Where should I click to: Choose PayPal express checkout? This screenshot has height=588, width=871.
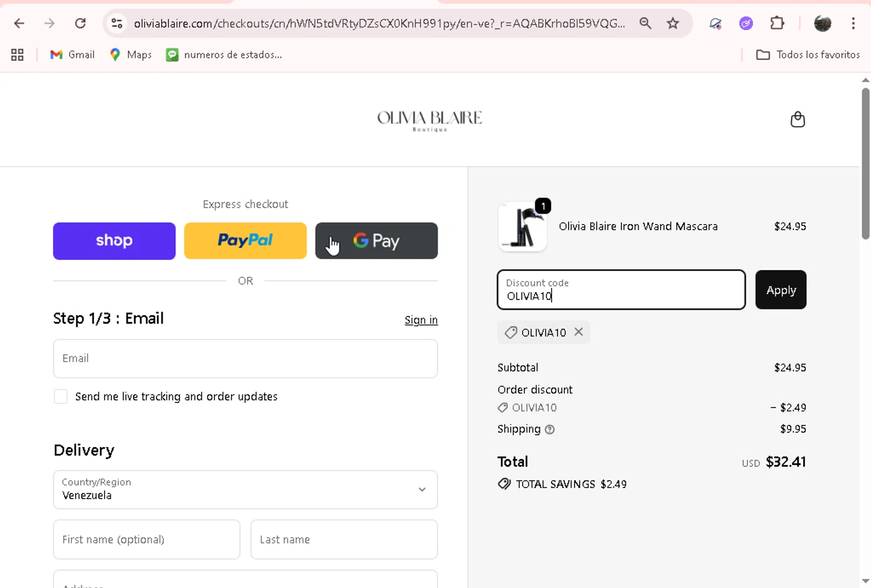pos(245,241)
